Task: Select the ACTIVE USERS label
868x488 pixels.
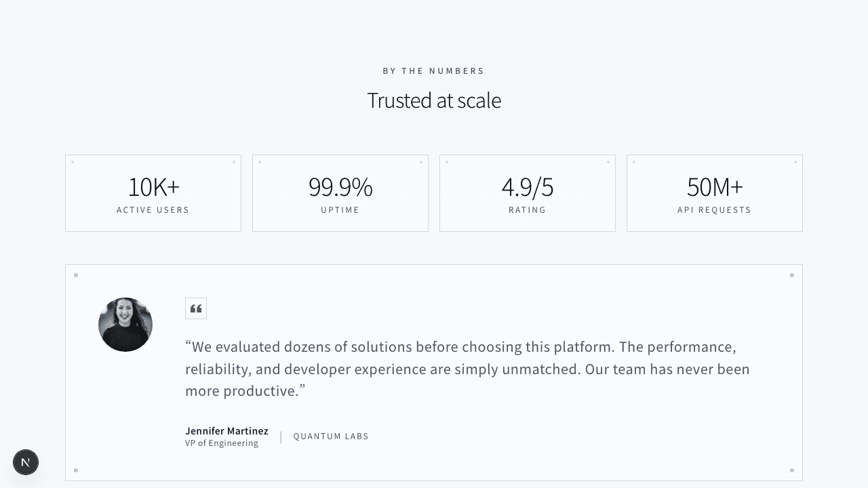Action: 153,210
